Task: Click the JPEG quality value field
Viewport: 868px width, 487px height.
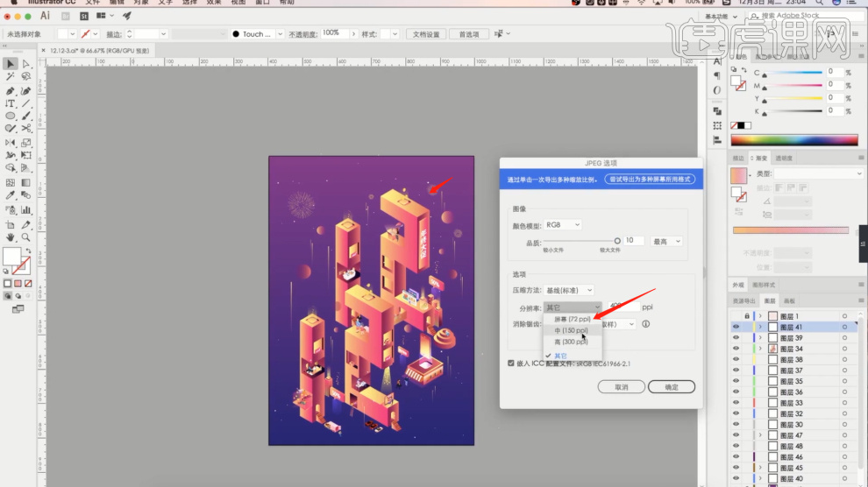Action: click(x=634, y=241)
